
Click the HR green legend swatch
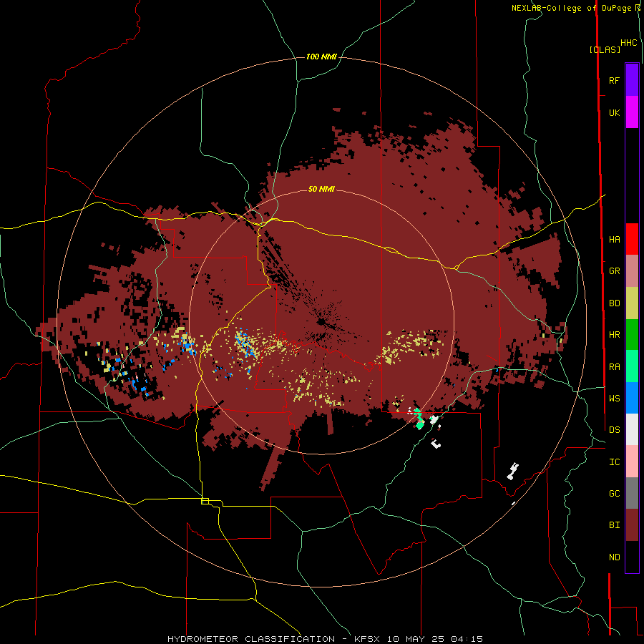(632, 334)
